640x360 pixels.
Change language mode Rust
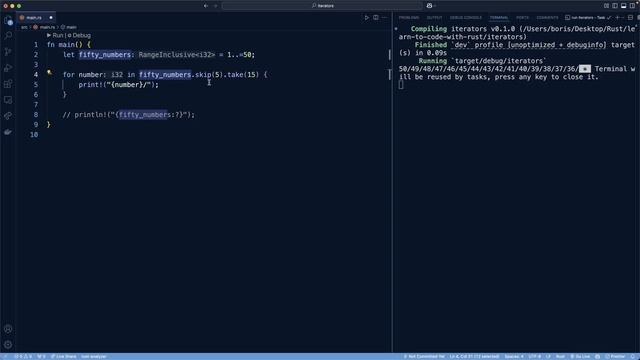560,356
